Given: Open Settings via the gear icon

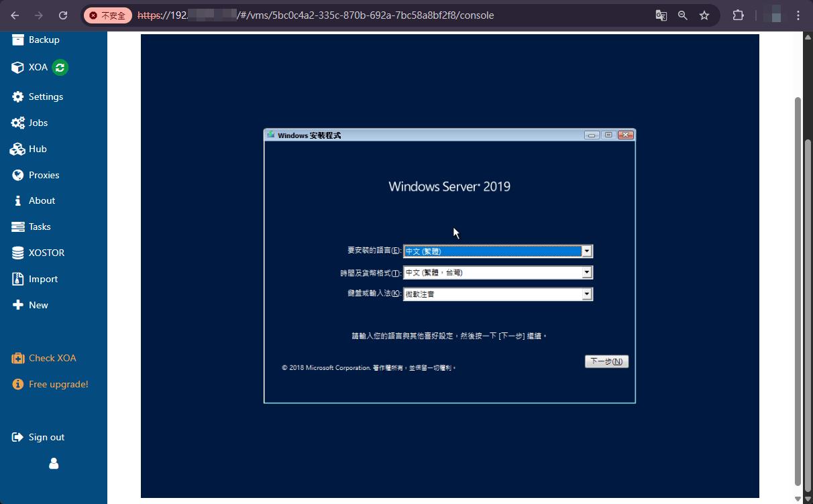Looking at the screenshot, I should coord(17,97).
